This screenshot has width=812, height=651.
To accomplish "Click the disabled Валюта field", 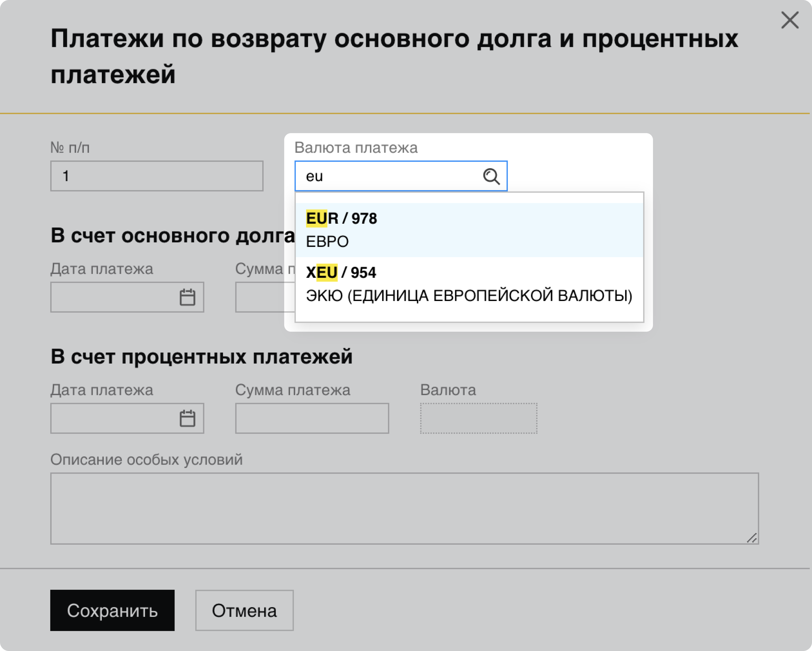I will [478, 418].
